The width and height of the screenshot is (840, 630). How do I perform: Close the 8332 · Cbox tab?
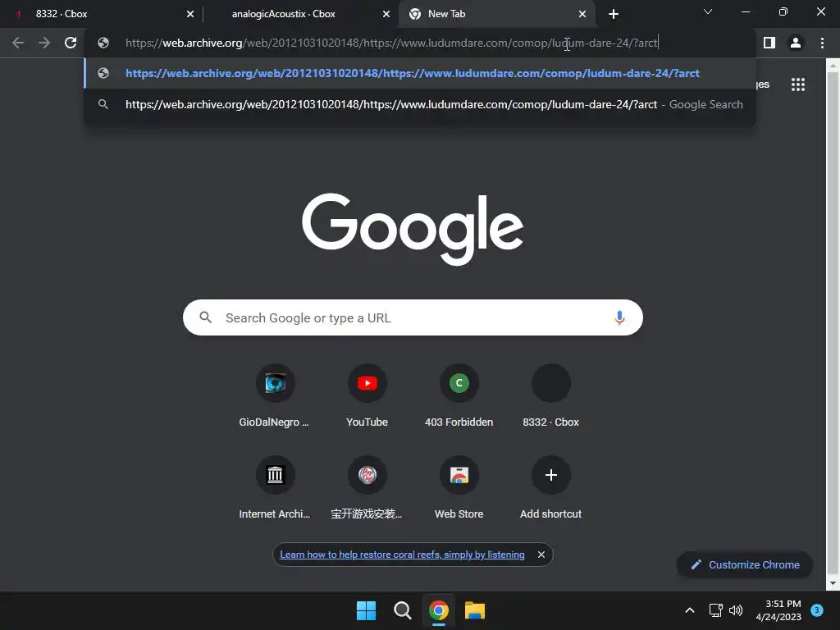click(x=190, y=14)
